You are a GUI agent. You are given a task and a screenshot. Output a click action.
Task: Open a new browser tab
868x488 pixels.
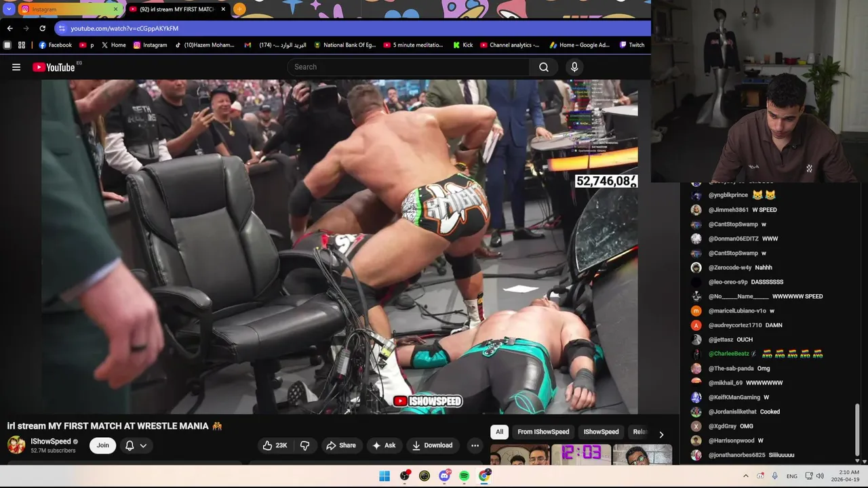pos(239,9)
